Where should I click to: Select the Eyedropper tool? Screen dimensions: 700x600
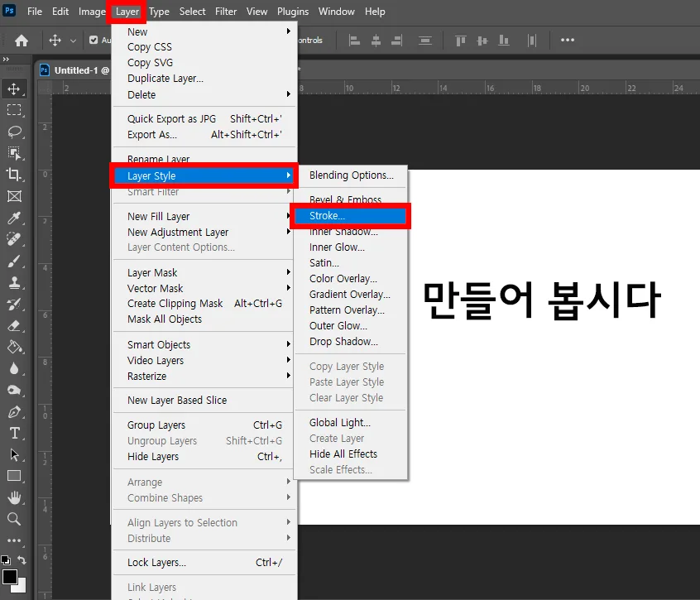(x=14, y=218)
